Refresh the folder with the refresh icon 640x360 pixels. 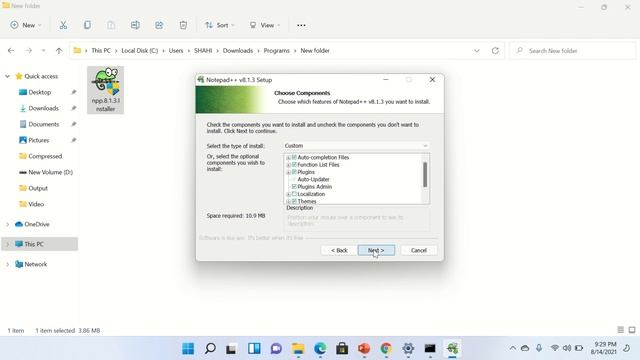pos(495,51)
